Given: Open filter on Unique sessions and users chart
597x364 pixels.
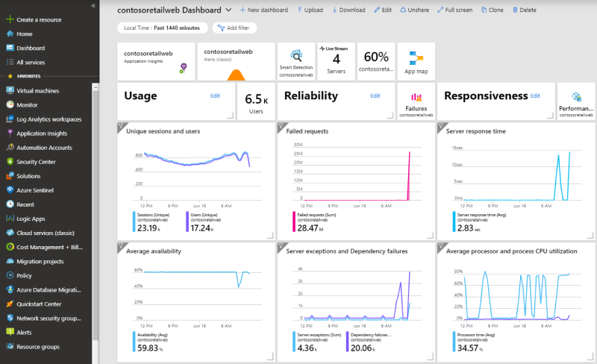Looking at the screenshot, I should [x=122, y=126].
